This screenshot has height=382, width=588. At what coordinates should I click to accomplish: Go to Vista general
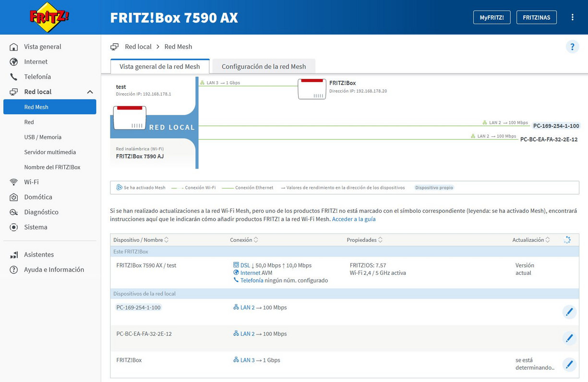43,47
